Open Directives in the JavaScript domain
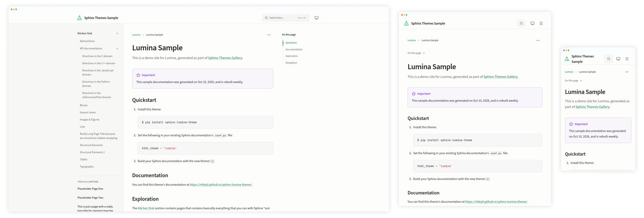This screenshot has width=644, height=218. pyautogui.click(x=98, y=73)
